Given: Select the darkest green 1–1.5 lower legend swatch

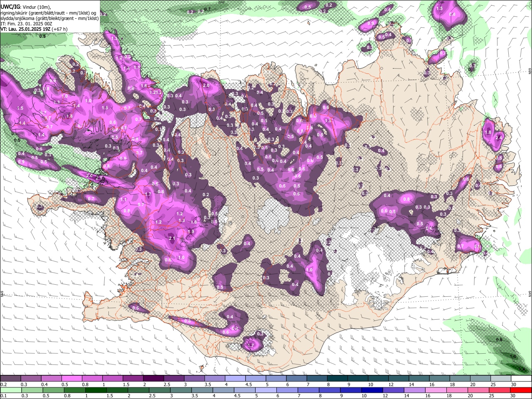Looking at the screenshot, I should (97, 390).
